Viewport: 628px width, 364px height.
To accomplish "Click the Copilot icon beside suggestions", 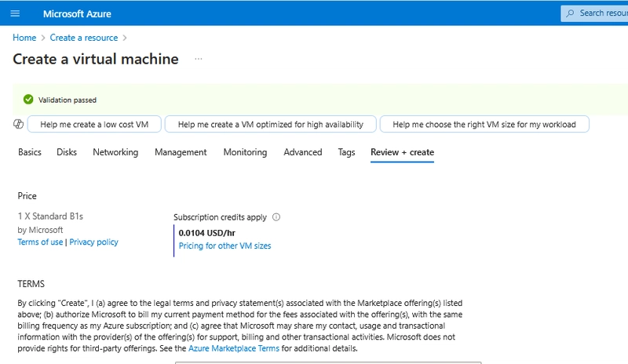I will click(18, 124).
